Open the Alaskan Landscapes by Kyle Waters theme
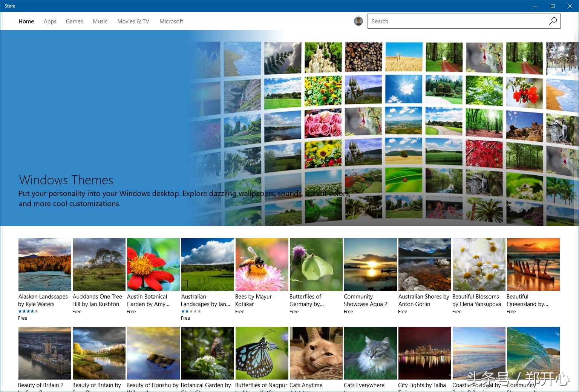The height and width of the screenshot is (392, 579). pos(44,264)
